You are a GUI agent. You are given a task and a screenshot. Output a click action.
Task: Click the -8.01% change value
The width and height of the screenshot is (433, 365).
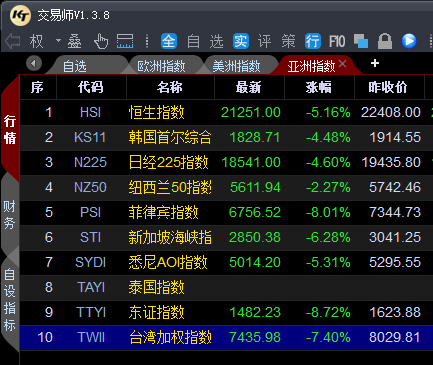coord(328,213)
